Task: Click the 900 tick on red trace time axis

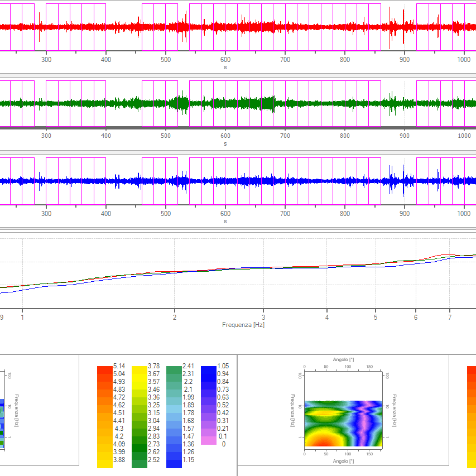Action: click(x=405, y=60)
